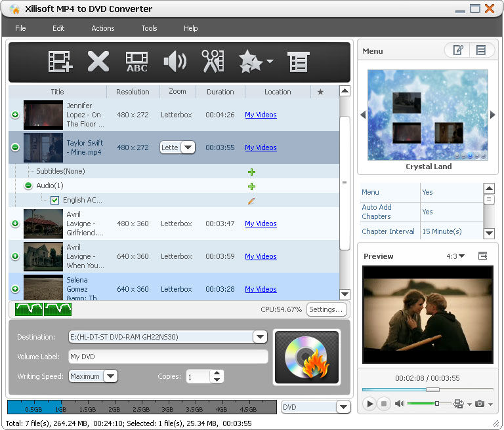Open the 4:3 aspect ratio dropdown

coord(455,256)
